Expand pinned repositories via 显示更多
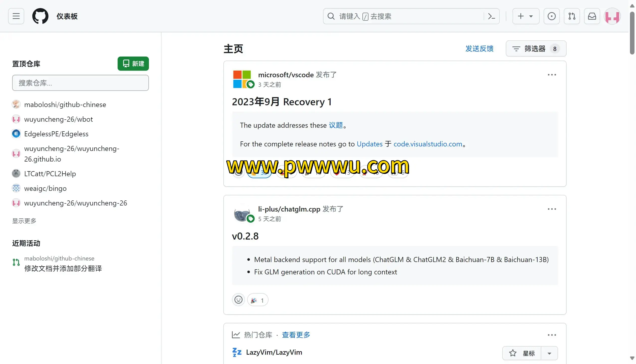Screen dimensions: 636x364 (24, 221)
